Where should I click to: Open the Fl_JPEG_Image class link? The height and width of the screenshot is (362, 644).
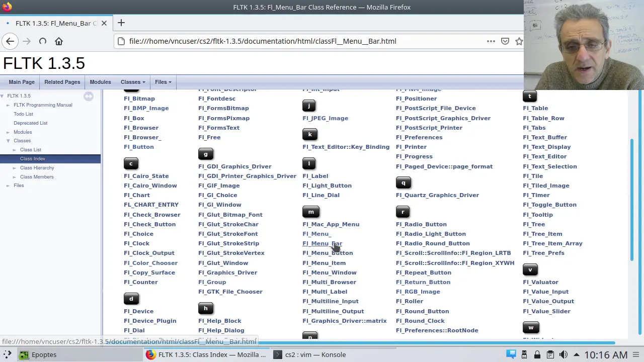tap(325, 118)
